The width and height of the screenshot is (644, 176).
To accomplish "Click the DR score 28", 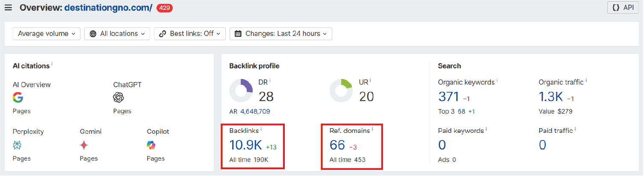I will tap(266, 96).
